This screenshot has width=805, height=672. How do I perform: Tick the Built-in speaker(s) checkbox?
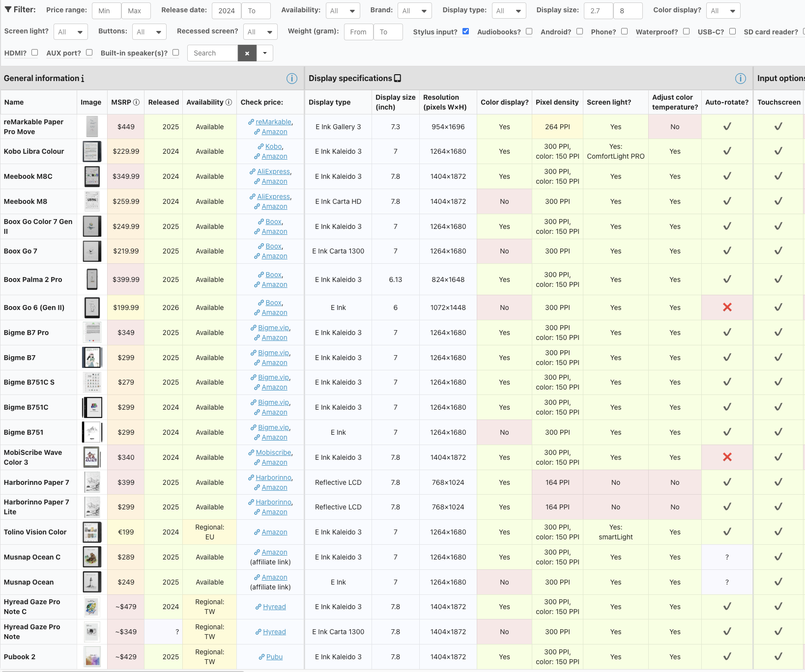click(x=175, y=53)
